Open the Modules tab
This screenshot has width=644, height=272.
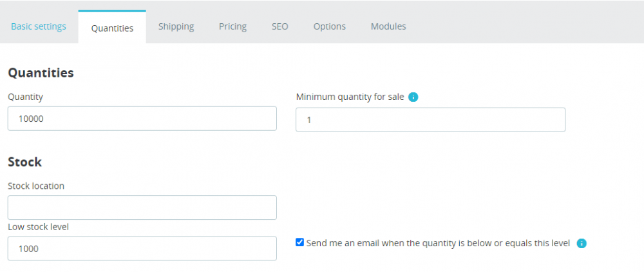[x=388, y=26]
